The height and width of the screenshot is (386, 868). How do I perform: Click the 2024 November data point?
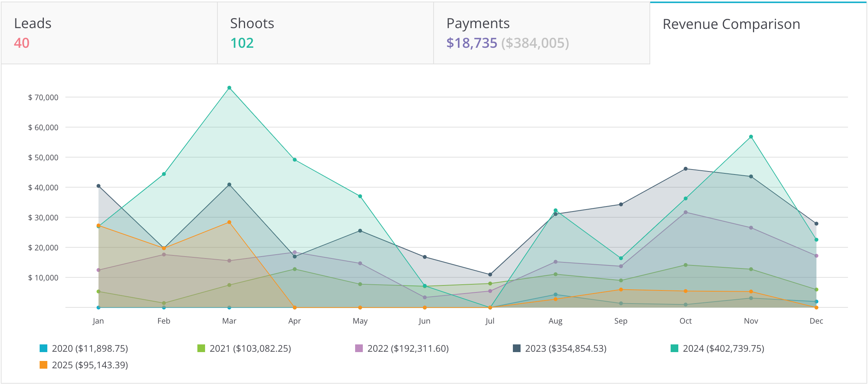click(751, 137)
